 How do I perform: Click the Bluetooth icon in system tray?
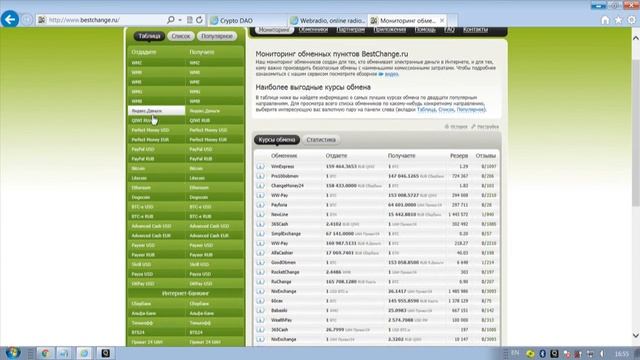542,354
